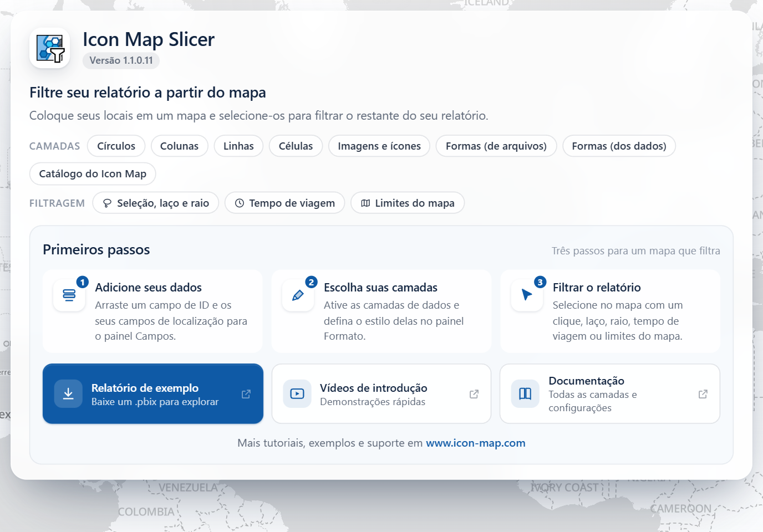Click the map icon in Limites do mapa
Image resolution: width=763 pixels, height=532 pixels.
coord(365,203)
